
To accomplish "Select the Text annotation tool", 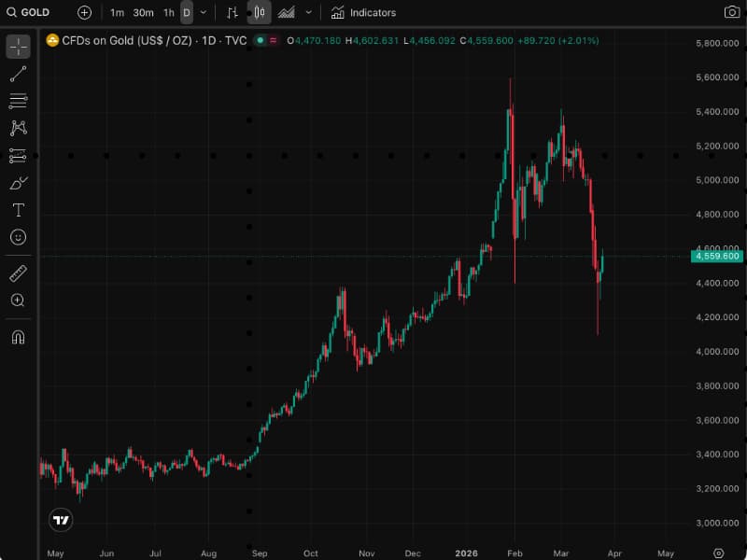I will click(19, 210).
